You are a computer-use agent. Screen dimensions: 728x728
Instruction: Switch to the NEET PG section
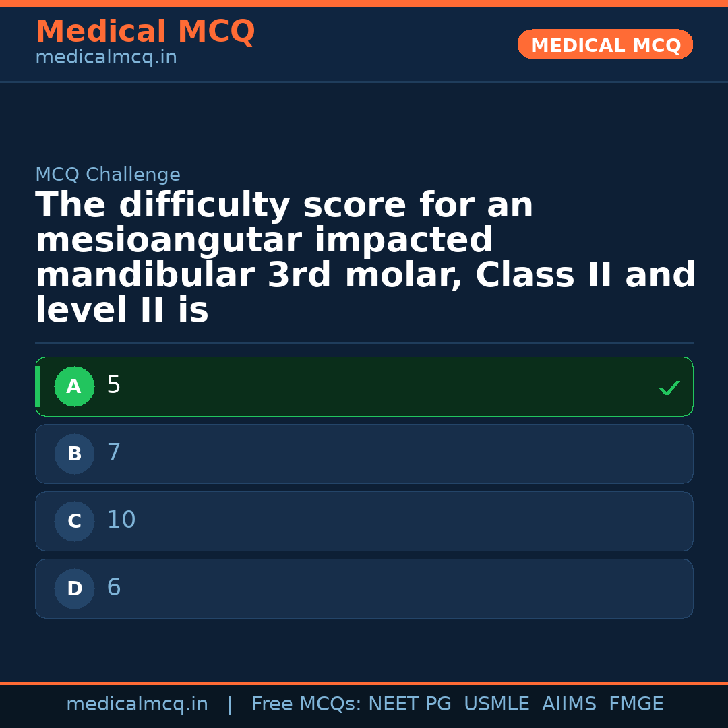pyautogui.click(x=409, y=704)
